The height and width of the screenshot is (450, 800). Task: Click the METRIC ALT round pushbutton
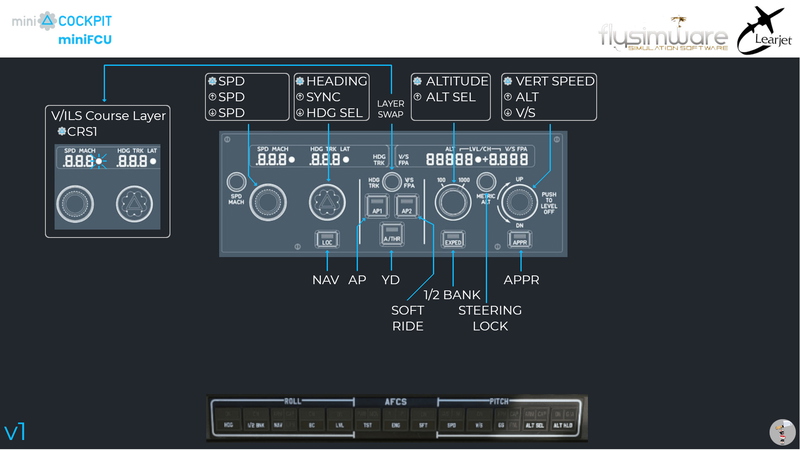[487, 181]
